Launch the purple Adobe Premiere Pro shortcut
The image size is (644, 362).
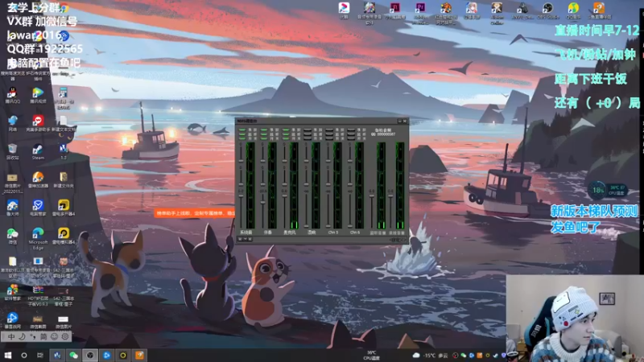(x=419, y=12)
